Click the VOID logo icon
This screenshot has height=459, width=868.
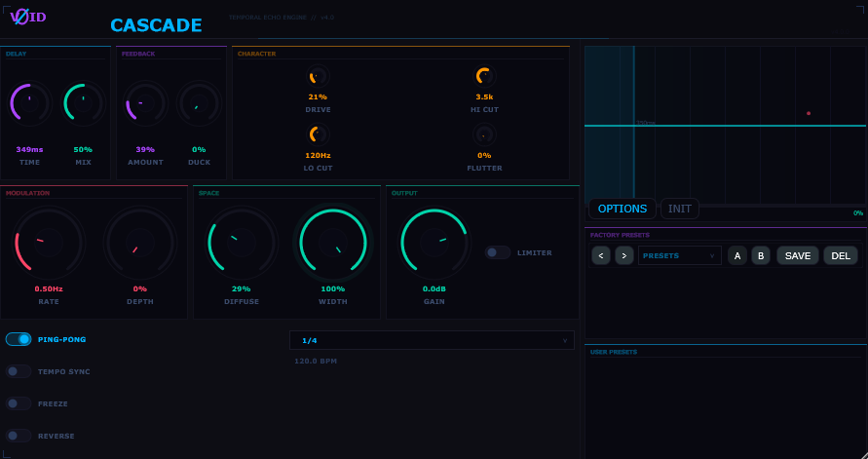pos(27,18)
